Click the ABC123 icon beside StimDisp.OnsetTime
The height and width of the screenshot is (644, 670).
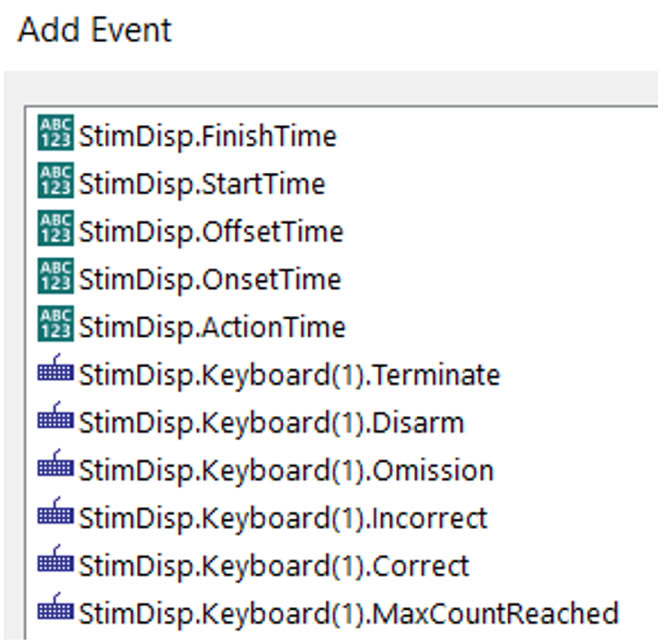(x=55, y=279)
